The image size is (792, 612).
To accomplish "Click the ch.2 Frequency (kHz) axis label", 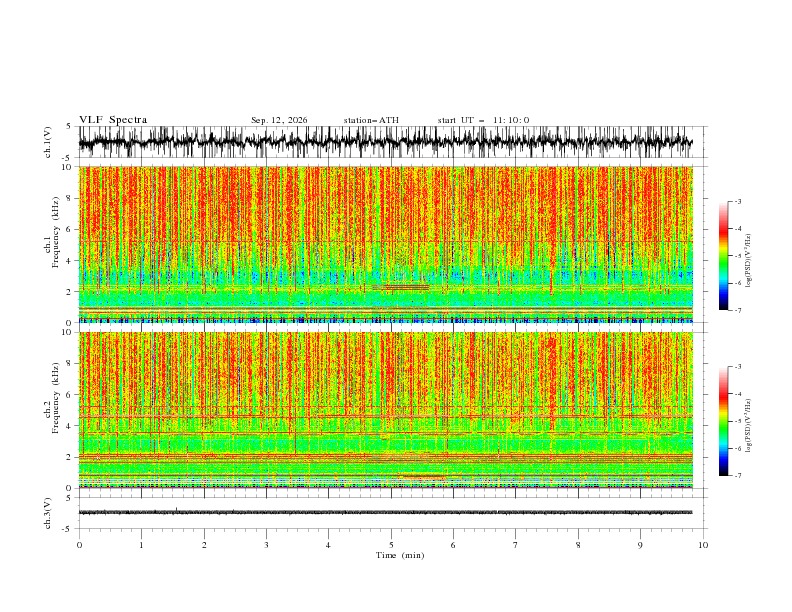I will (52, 410).
